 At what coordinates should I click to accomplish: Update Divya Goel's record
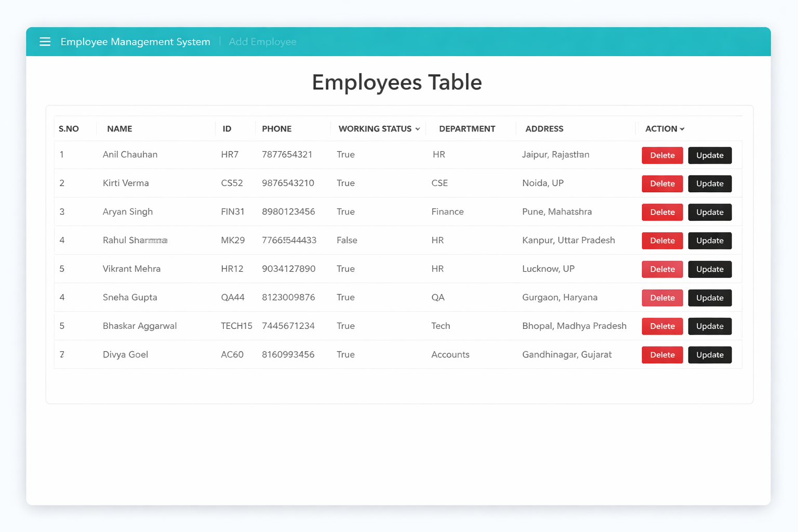[x=710, y=355]
